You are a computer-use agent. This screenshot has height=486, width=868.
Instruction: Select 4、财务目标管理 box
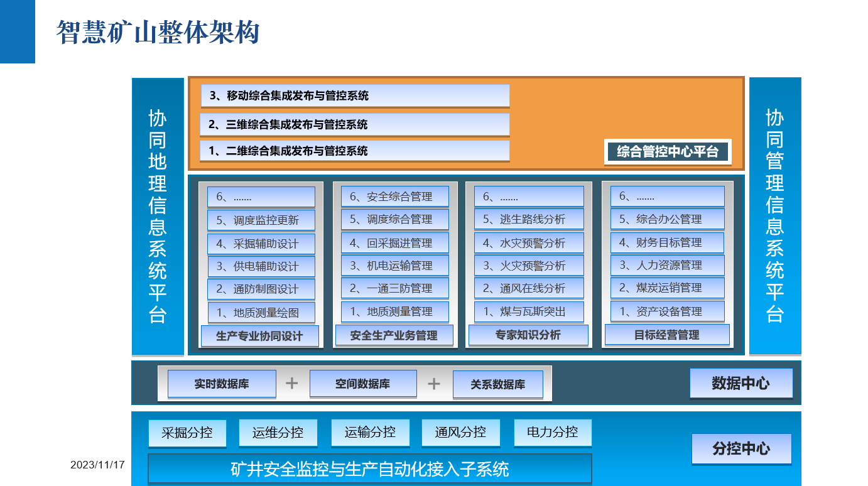pyautogui.click(x=668, y=242)
